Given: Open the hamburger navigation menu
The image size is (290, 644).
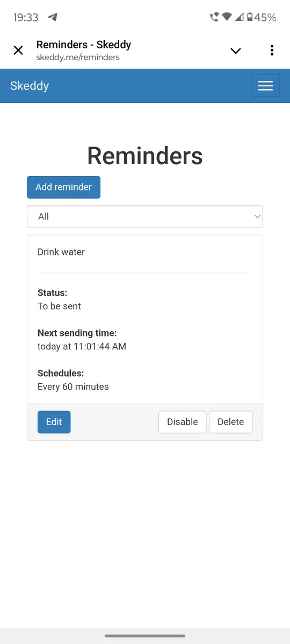Looking at the screenshot, I should [265, 86].
